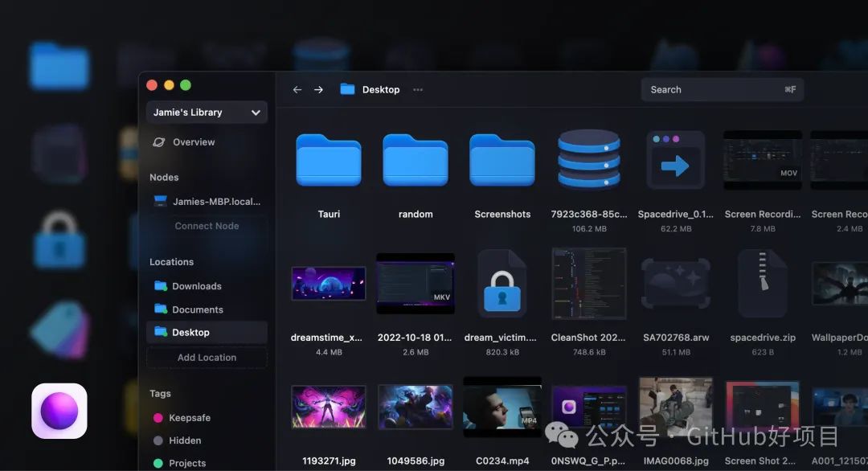Select the SA702768.arw image placeholder icon

(x=676, y=284)
